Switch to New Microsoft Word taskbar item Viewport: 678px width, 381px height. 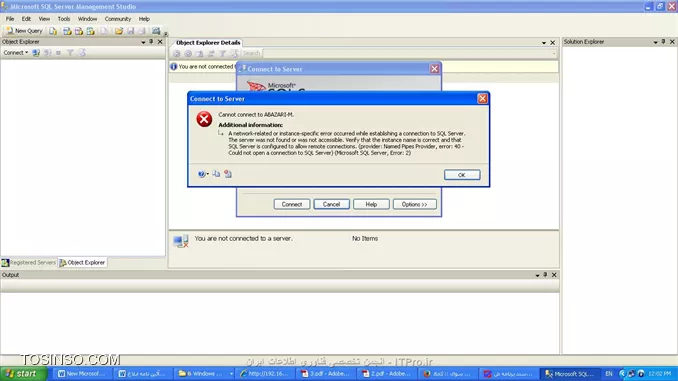pyautogui.click(x=83, y=374)
